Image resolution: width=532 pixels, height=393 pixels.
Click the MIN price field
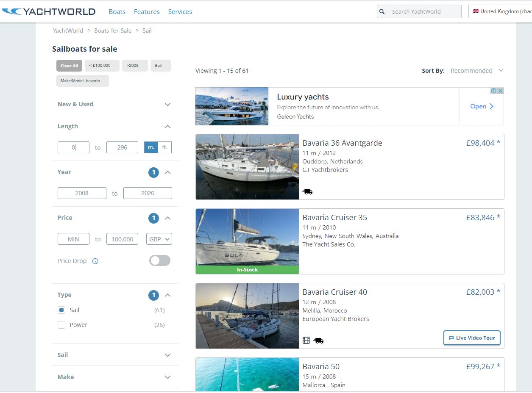coord(73,239)
